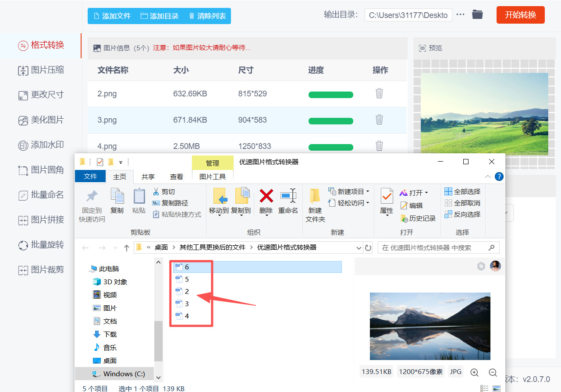Click 开始转换 orange button
Viewport: 561px width, 392px height.
(x=520, y=15)
